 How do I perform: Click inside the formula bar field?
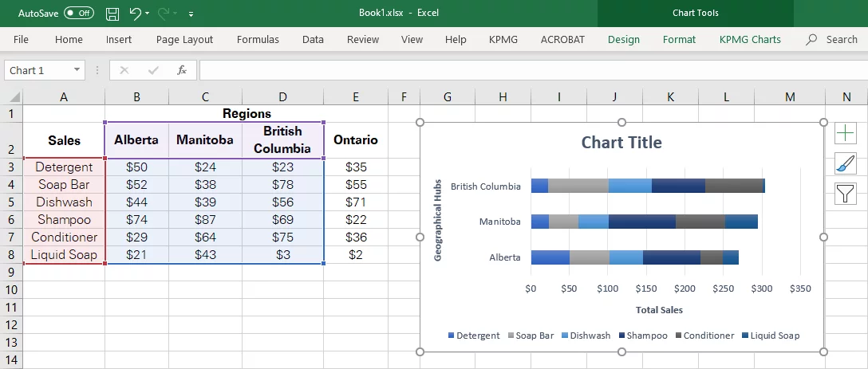[531, 70]
